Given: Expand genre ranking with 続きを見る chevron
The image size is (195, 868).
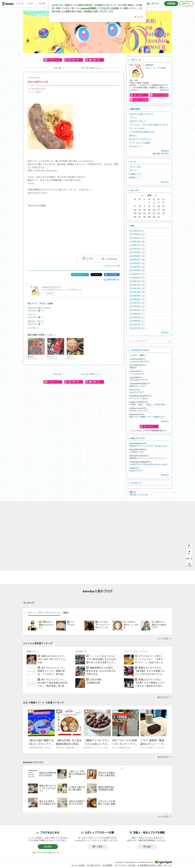Looking at the screenshot, I should point(164,697).
